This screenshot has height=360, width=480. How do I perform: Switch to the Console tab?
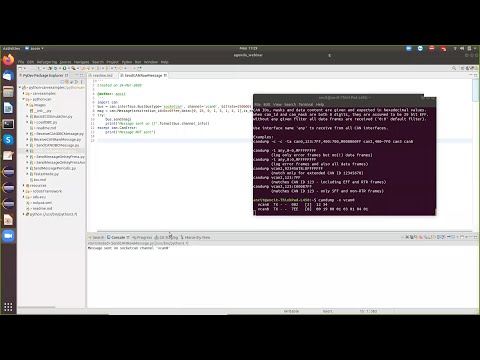coord(118,237)
